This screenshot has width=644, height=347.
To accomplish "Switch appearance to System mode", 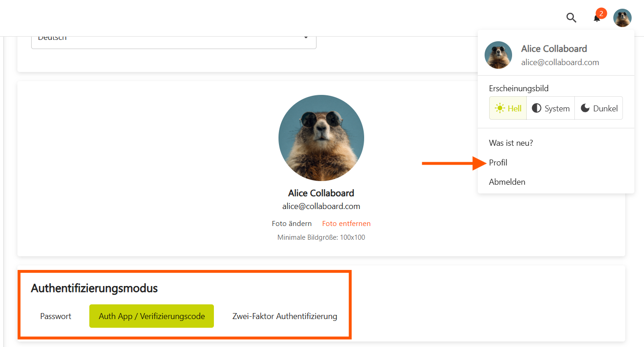I will point(551,108).
